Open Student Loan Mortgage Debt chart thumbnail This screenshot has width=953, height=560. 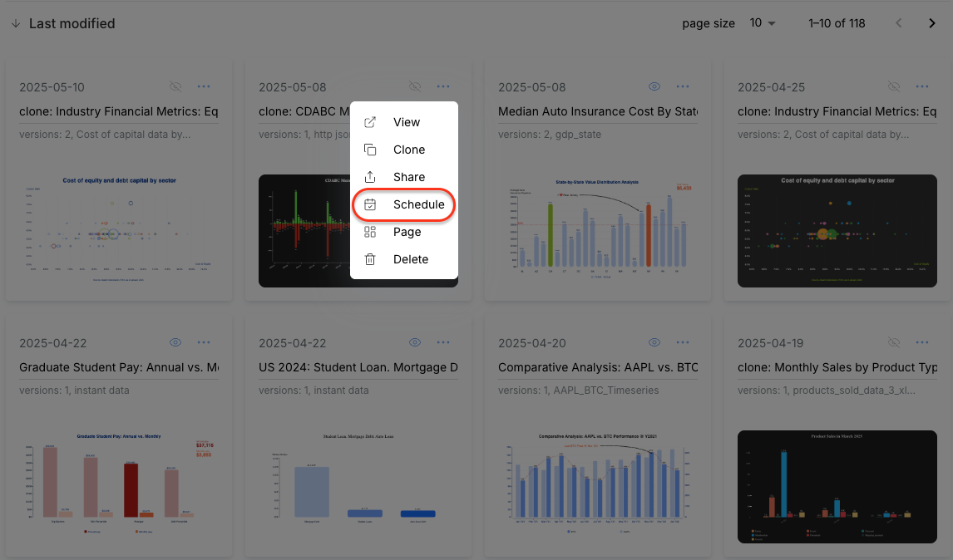click(358, 487)
